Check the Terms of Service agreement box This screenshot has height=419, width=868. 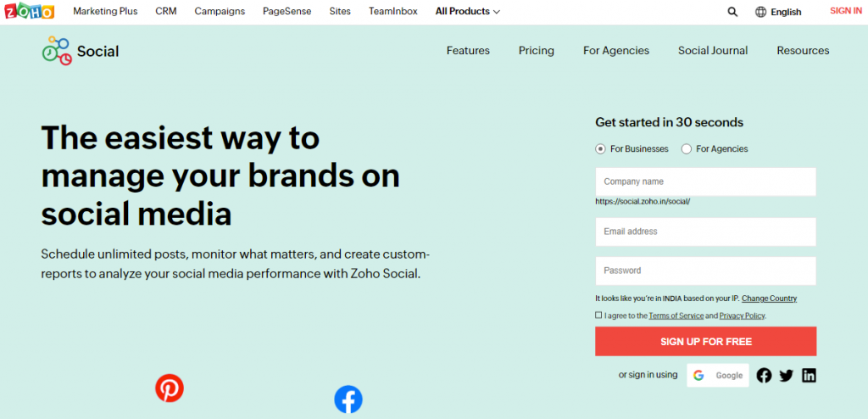598,316
